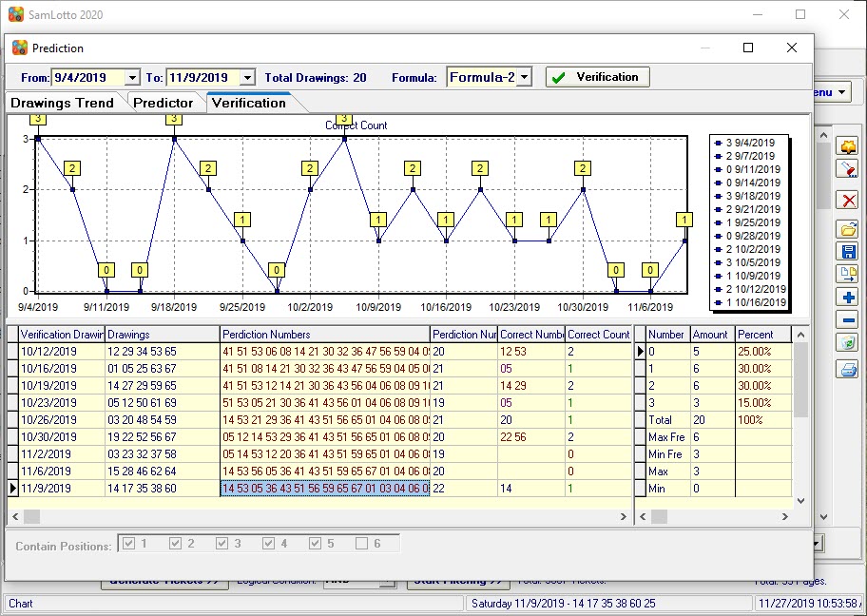867x616 pixels.
Task: Open the menu dropdown arrow behind Prediction window
Action: click(841, 92)
